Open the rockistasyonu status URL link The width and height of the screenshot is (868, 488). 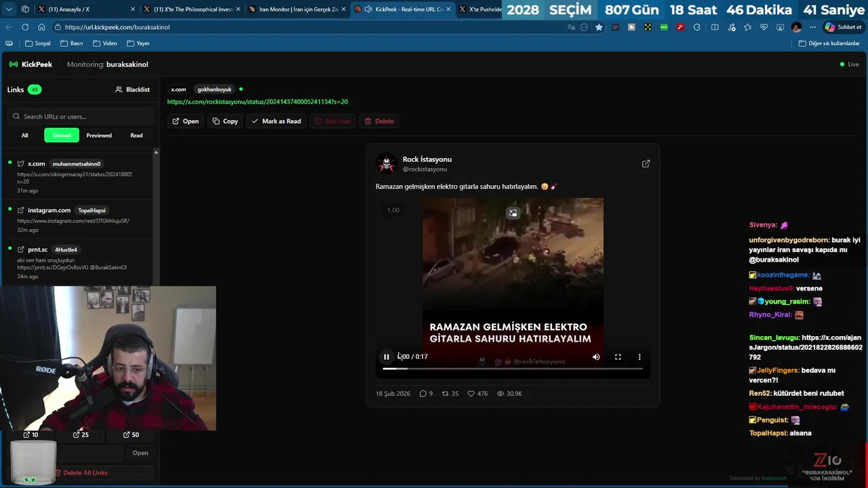[257, 102]
